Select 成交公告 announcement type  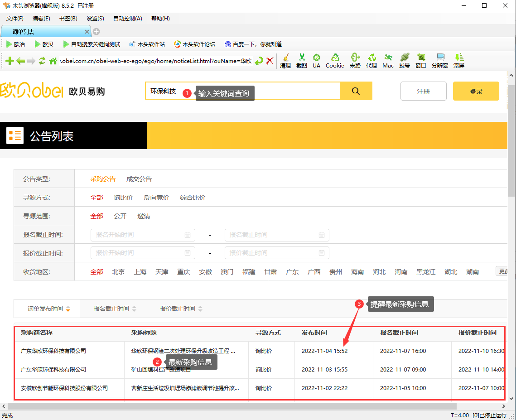click(x=139, y=179)
